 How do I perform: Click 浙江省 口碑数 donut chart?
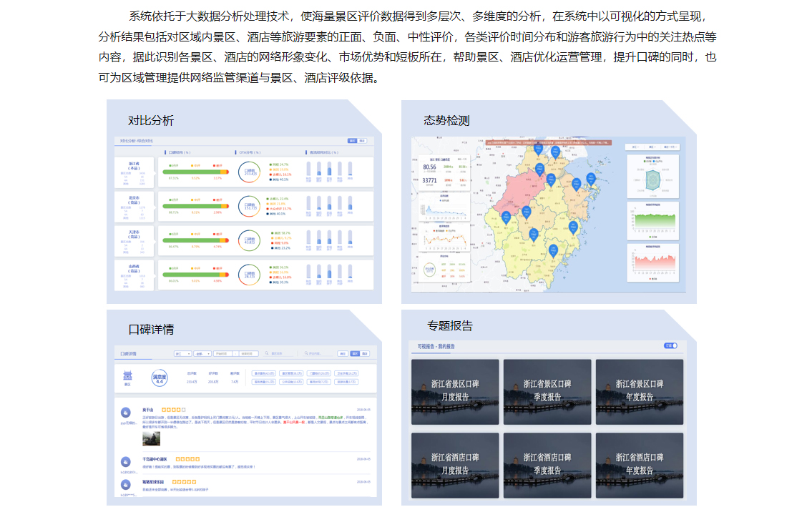coord(250,172)
